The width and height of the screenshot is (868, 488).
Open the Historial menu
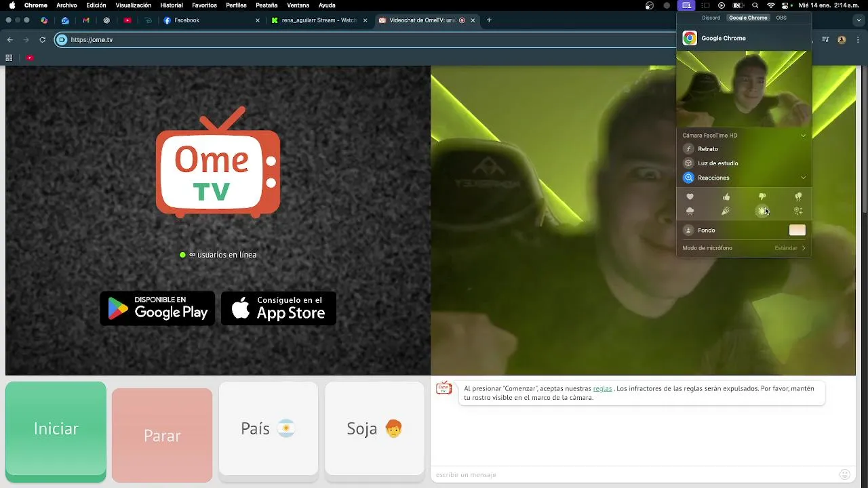[172, 5]
